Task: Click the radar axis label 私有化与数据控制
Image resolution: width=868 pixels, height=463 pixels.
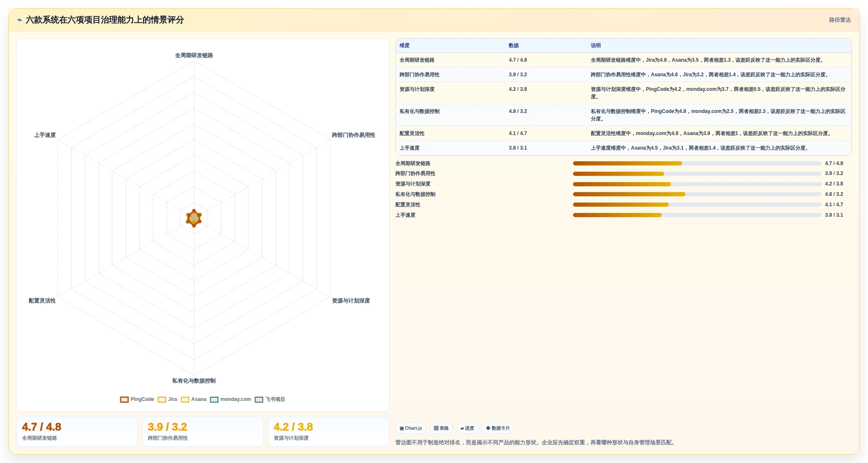Action: 194,381
